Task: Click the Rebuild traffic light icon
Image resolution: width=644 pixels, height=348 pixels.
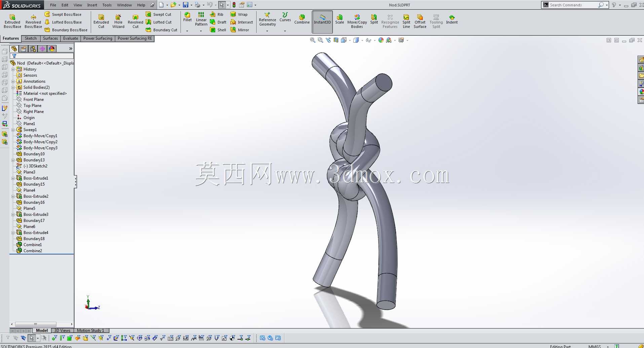Action: pyautogui.click(x=234, y=5)
